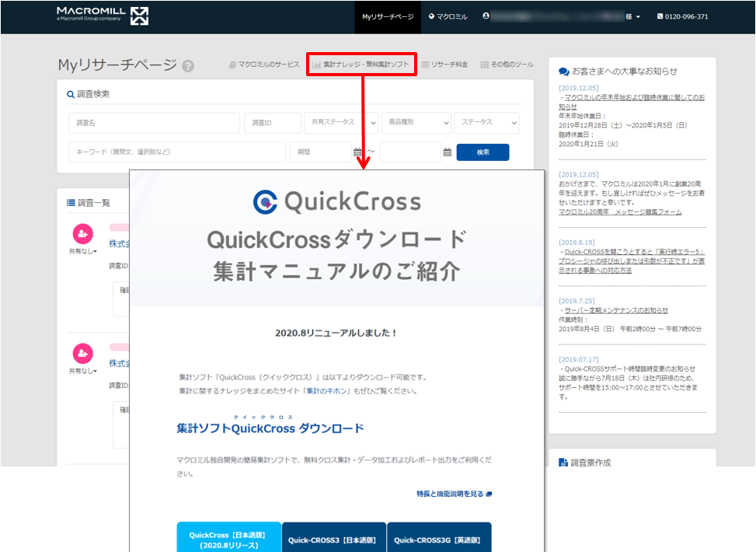Expand the 共有ステータス dropdown

(x=341, y=123)
